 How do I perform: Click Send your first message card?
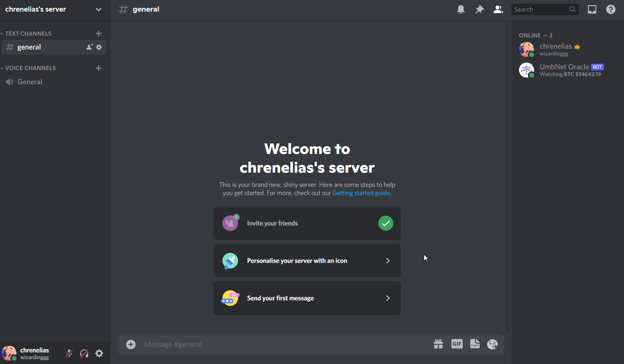(x=307, y=298)
